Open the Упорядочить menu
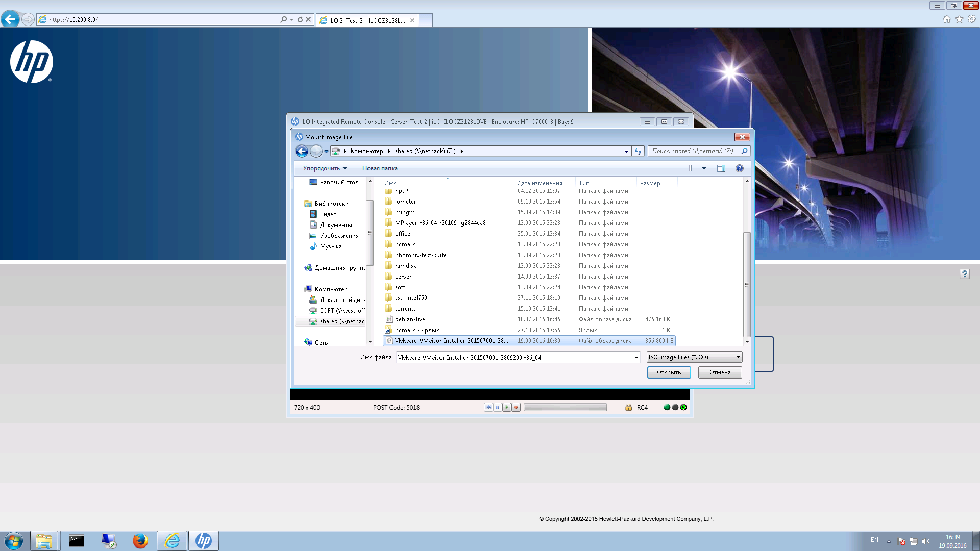 325,168
